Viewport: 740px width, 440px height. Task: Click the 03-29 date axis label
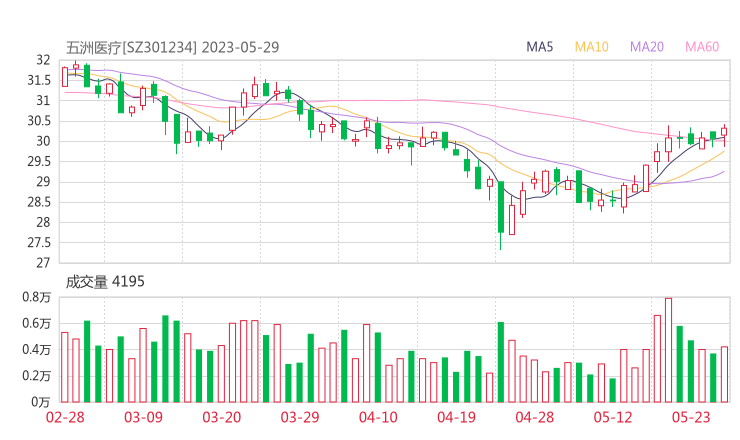pos(300,417)
